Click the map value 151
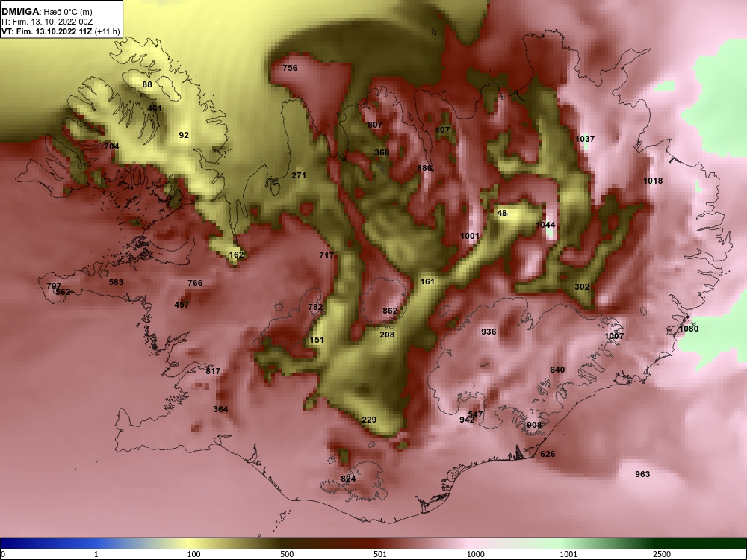747x560 pixels. pyautogui.click(x=316, y=340)
